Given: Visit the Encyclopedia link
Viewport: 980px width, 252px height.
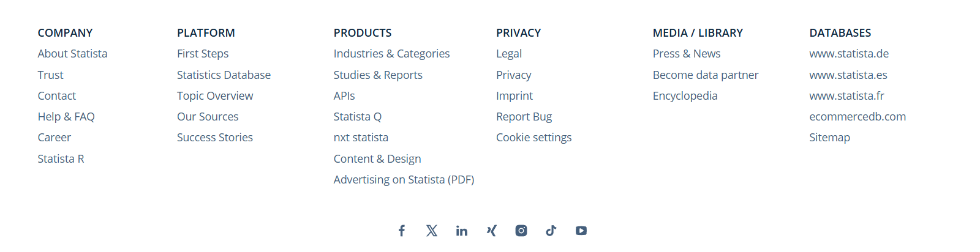Looking at the screenshot, I should (x=685, y=96).
